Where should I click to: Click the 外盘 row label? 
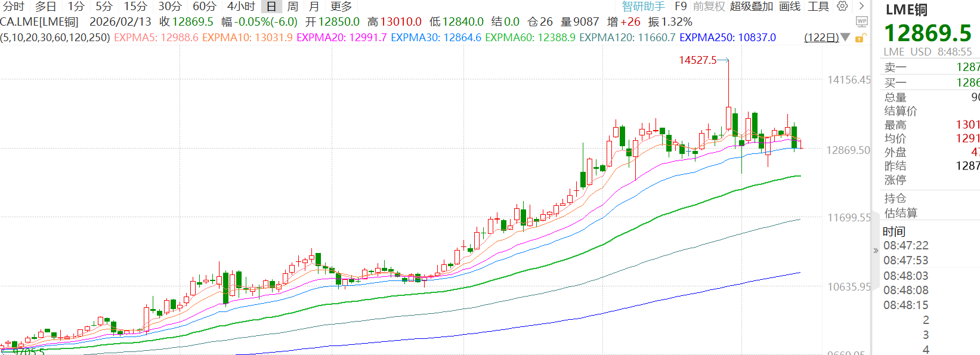pyautogui.click(x=895, y=152)
